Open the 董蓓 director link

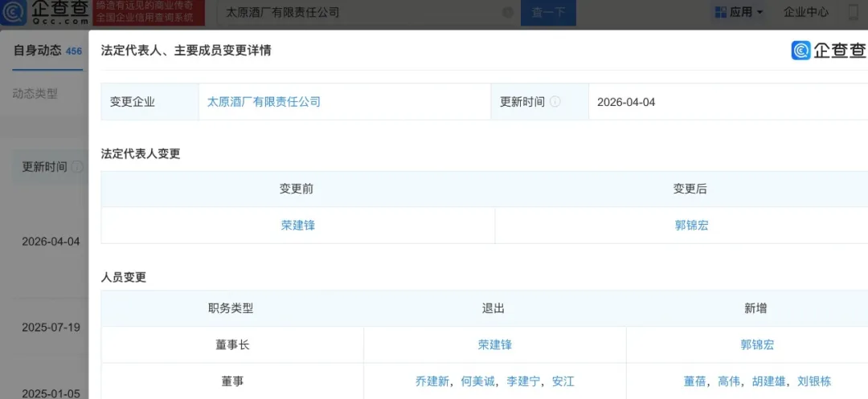pyautogui.click(x=694, y=381)
